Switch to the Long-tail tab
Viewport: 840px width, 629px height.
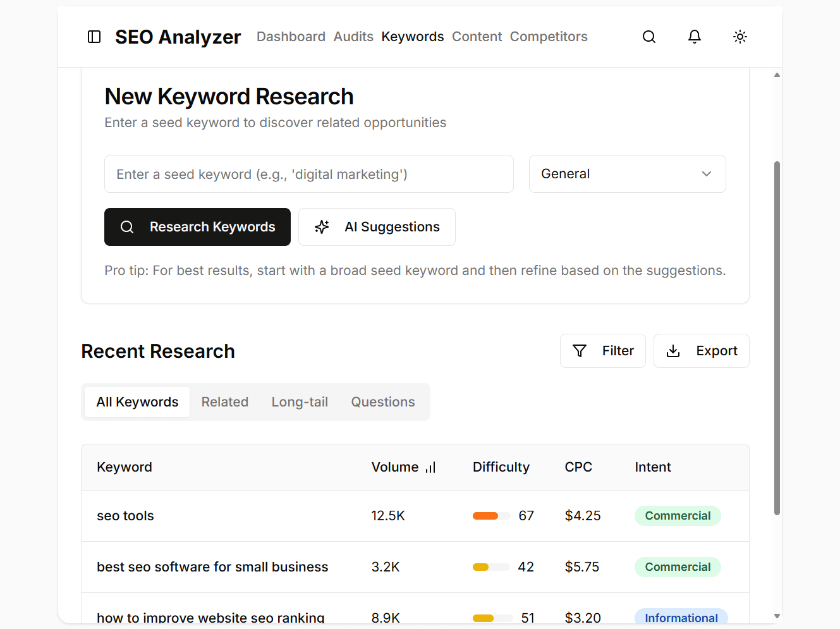point(300,402)
